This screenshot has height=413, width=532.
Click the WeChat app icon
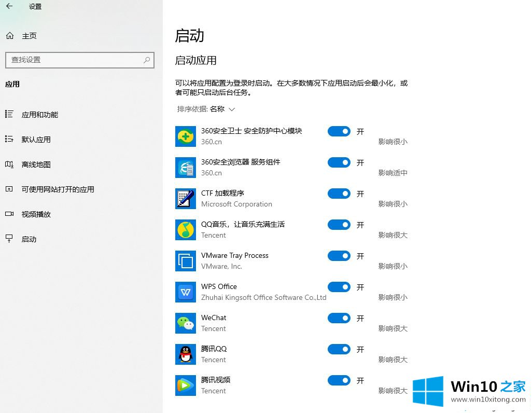(x=185, y=323)
